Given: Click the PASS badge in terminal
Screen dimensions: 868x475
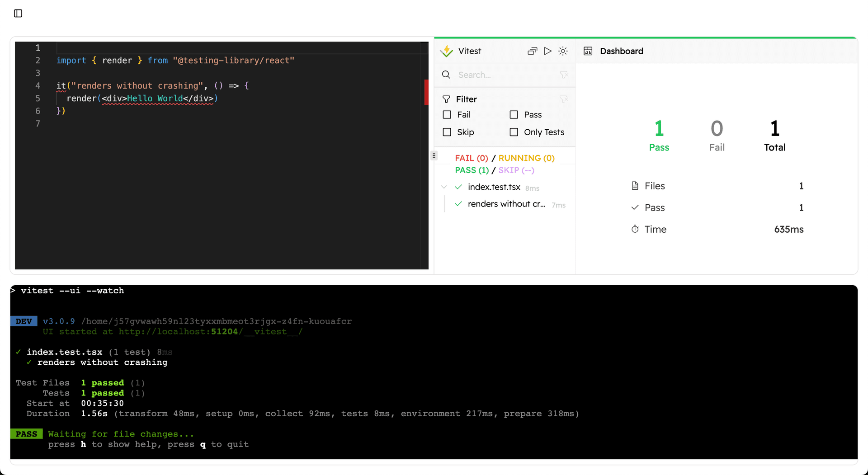Looking at the screenshot, I should 27,434.
